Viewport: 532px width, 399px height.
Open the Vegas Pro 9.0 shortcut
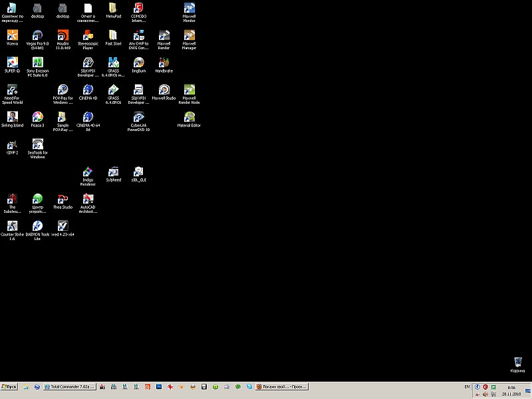37,36
